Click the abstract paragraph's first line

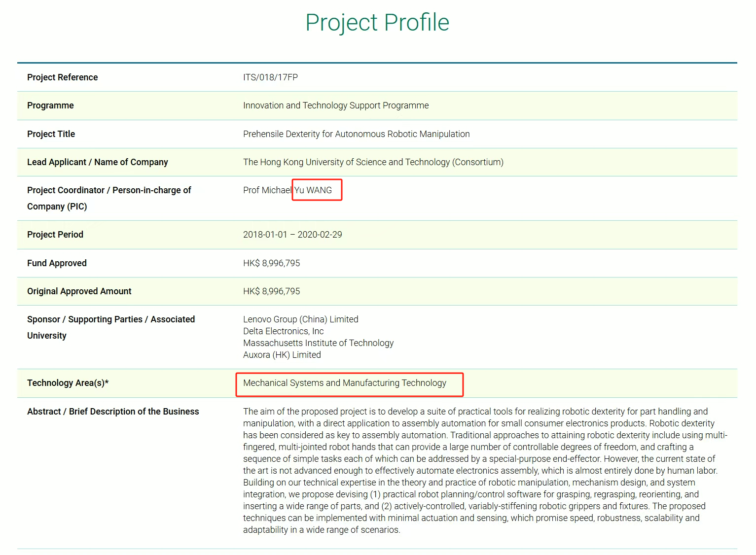[475, 412]
